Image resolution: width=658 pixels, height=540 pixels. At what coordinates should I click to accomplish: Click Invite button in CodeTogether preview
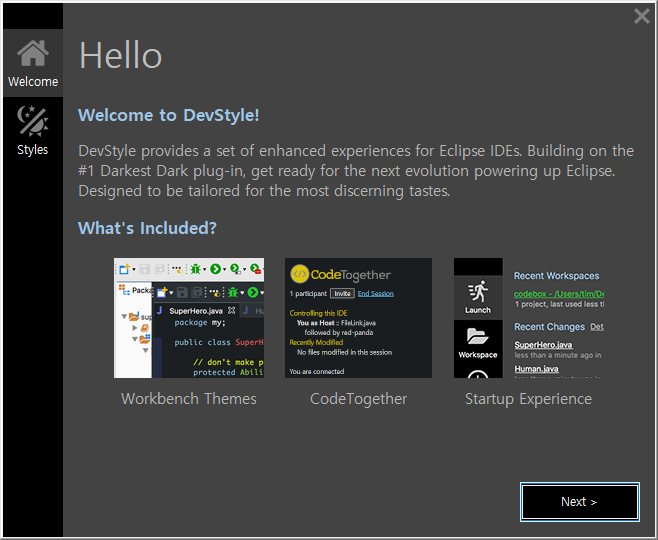pyautogui.click(x=342, y=293)
